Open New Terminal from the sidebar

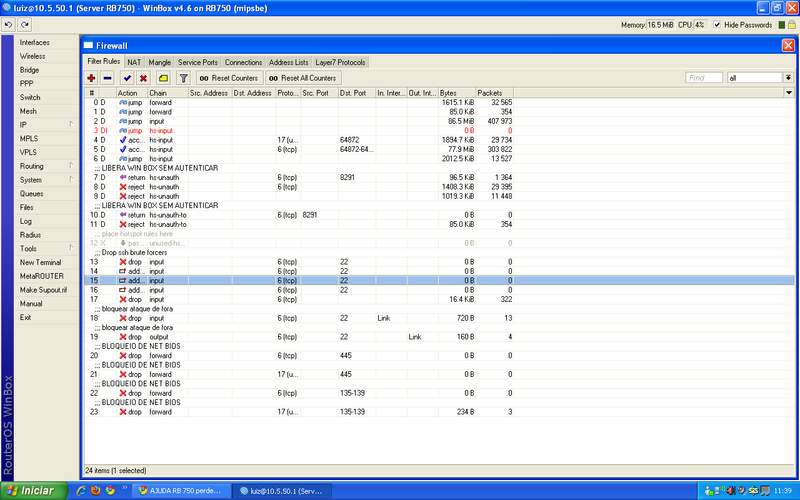(x=40, y=262)
